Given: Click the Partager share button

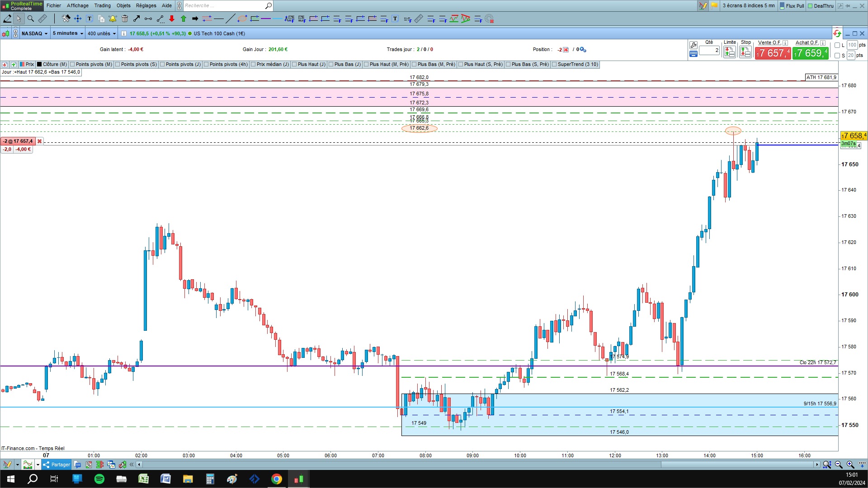Looking at the screenshot, I should pos(57,465).
